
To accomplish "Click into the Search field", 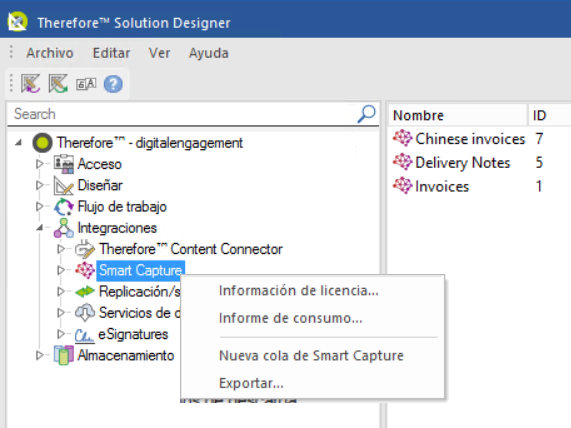I will pos(182,114).
